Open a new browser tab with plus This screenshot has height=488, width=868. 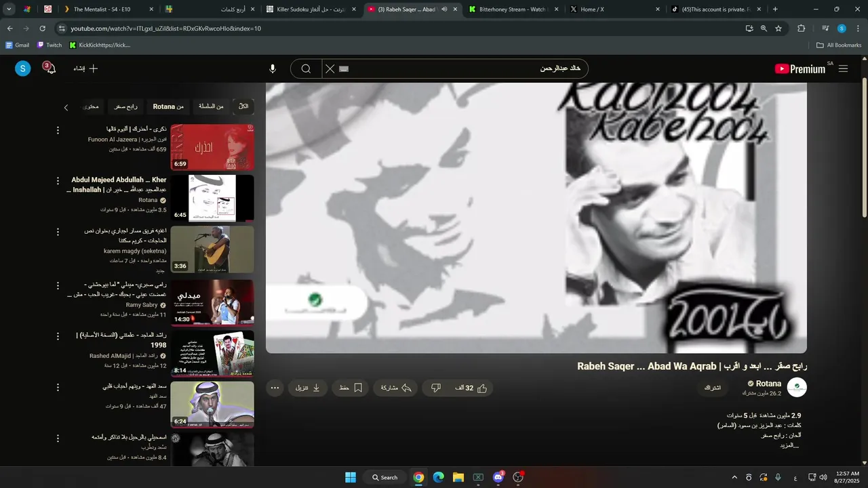[x=775, y=9]
